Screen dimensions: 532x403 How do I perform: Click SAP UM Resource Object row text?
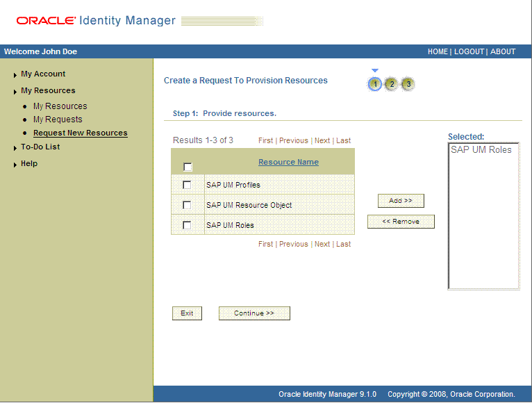tap(249, 205)
